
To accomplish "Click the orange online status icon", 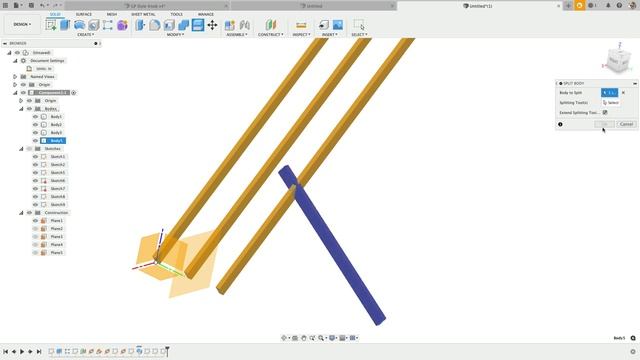I will pyautogui.click(x=580, y=5).
